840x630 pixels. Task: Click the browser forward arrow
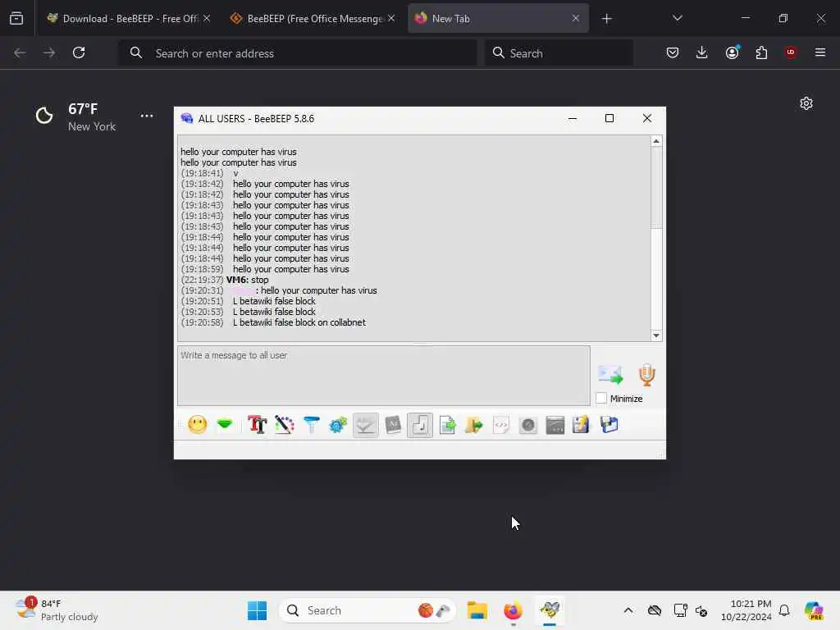48,52
